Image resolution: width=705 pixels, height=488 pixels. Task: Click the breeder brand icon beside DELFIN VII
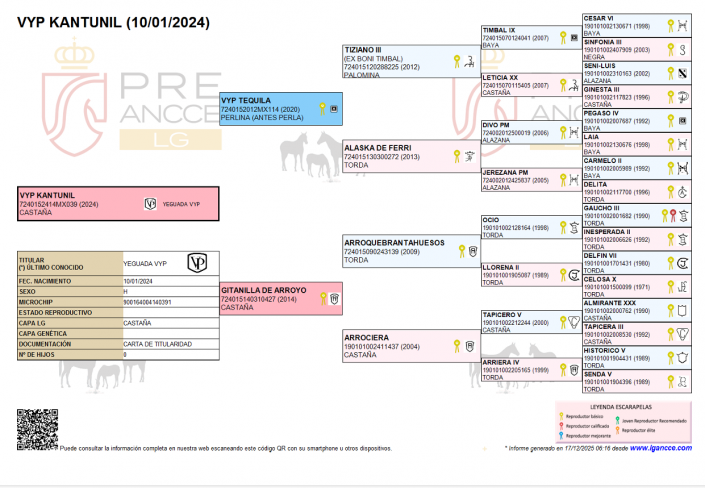click(x=681, y=263)
